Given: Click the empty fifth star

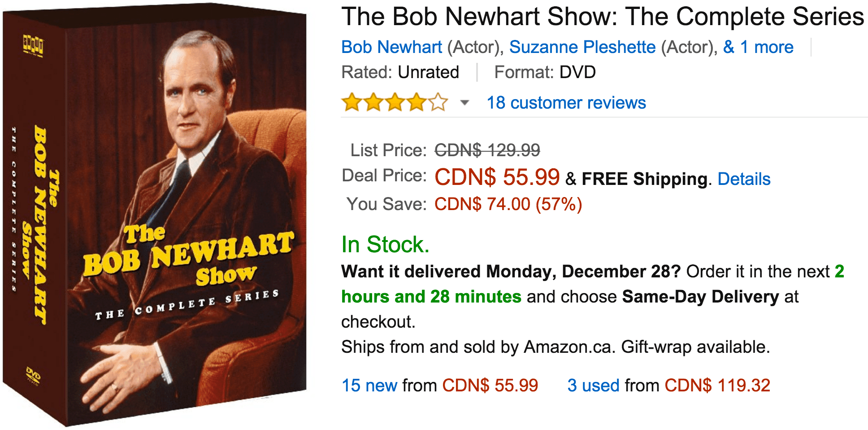Looking at the screenshot, I should coord(438,102).
